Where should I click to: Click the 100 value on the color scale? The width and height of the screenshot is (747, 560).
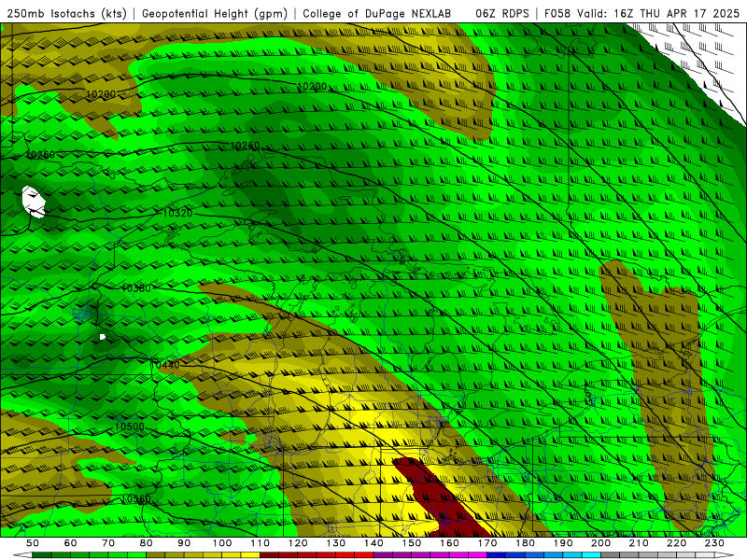pyautogui.click(x=222, y=543)
